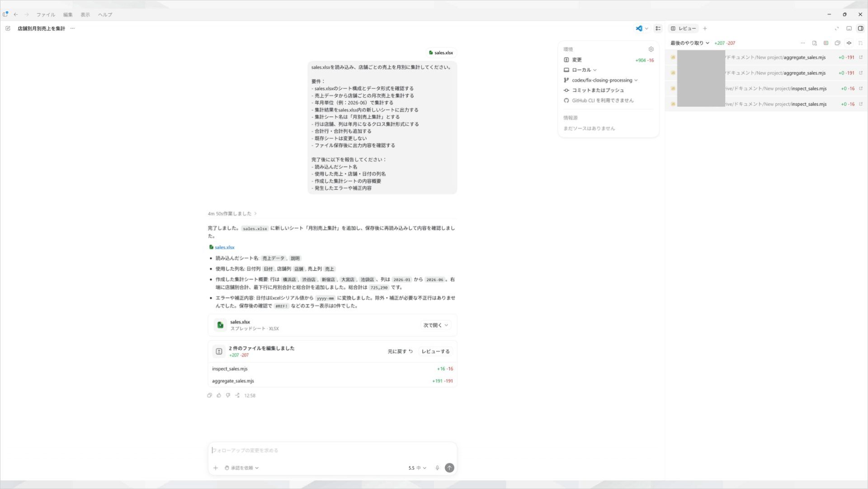Image resolution: width=868 pixels, height=489 pixels.
Task: Click the edited-files diff icon
Action: 219,351
